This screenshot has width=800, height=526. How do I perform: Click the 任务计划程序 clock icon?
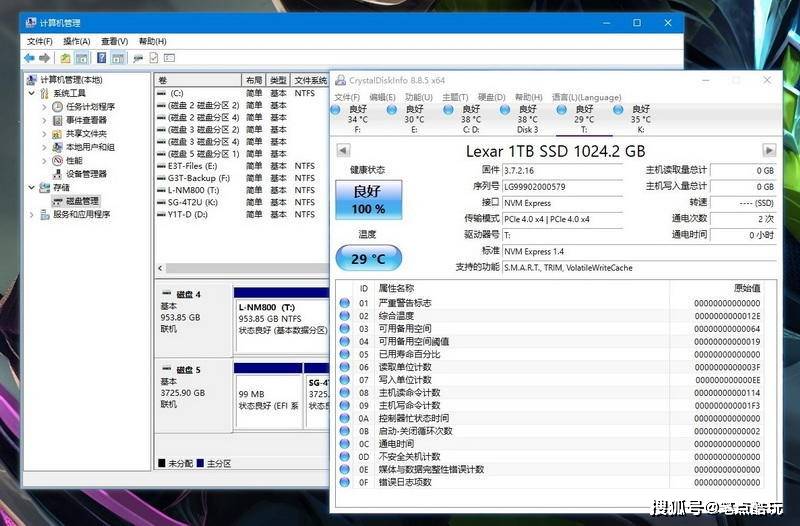tap(58, 107)
